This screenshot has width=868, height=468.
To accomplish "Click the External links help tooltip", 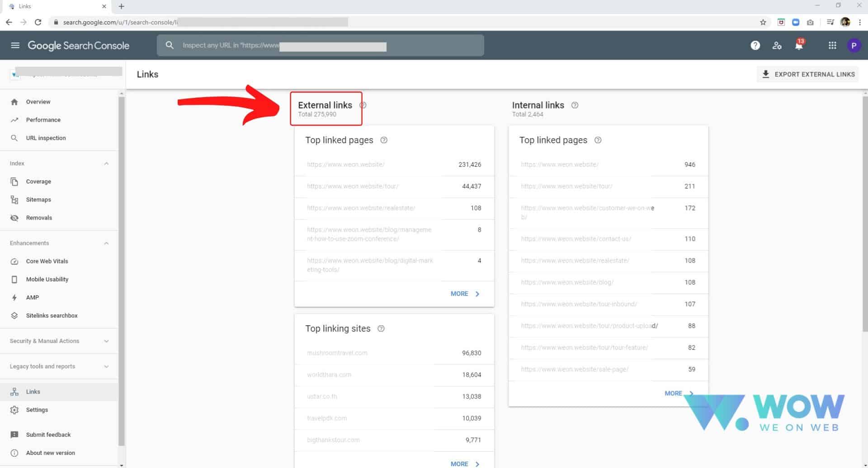I will (x=363, y=105).
